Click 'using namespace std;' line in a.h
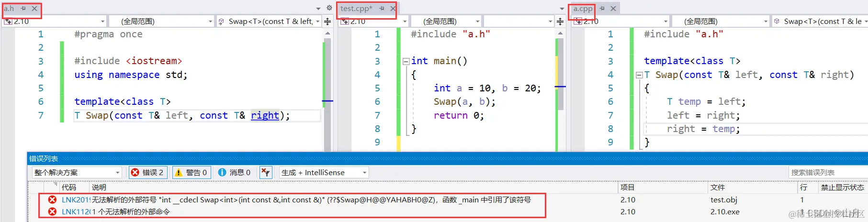Image resolution: width=868 pixels, height=222 pixels. 131,75
